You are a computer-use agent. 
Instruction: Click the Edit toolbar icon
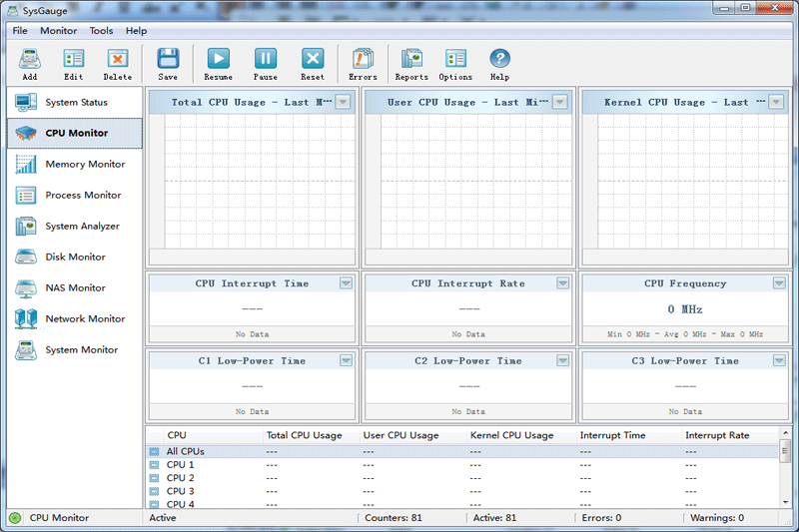point(74,64)
